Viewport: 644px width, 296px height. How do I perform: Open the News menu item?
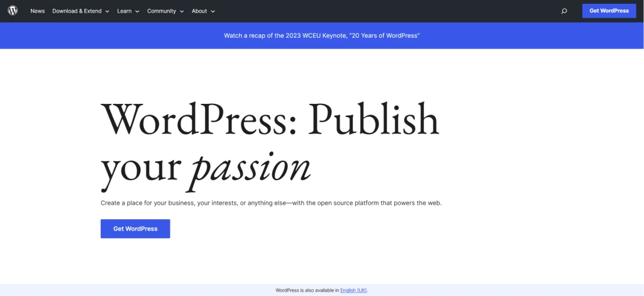tap(37, 11)
